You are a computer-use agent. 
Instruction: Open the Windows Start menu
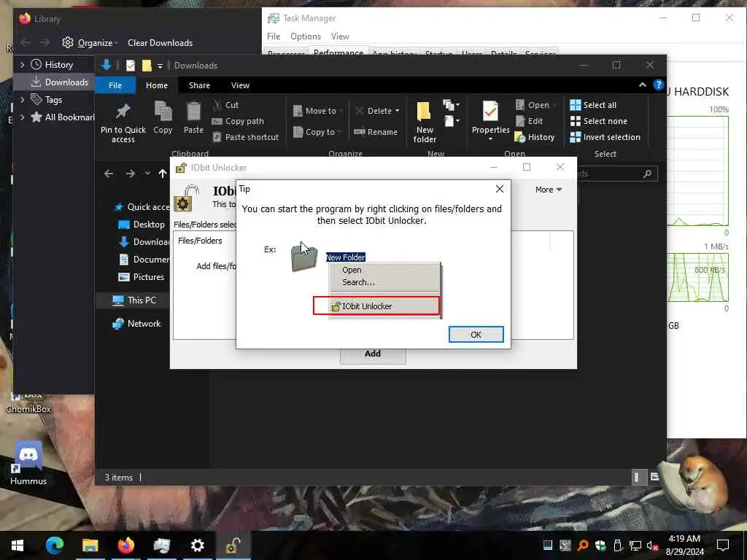pyautogui.click(x=18, y=545)
